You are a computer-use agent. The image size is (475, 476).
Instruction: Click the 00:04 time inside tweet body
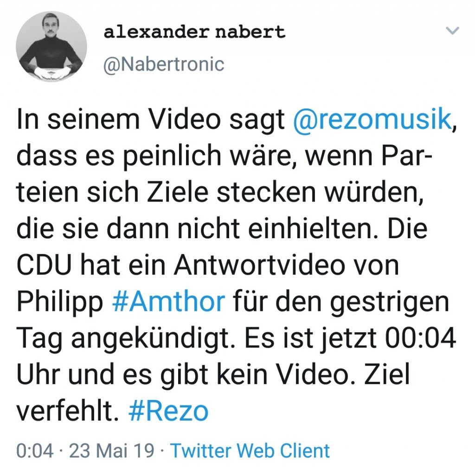(421, 338)
